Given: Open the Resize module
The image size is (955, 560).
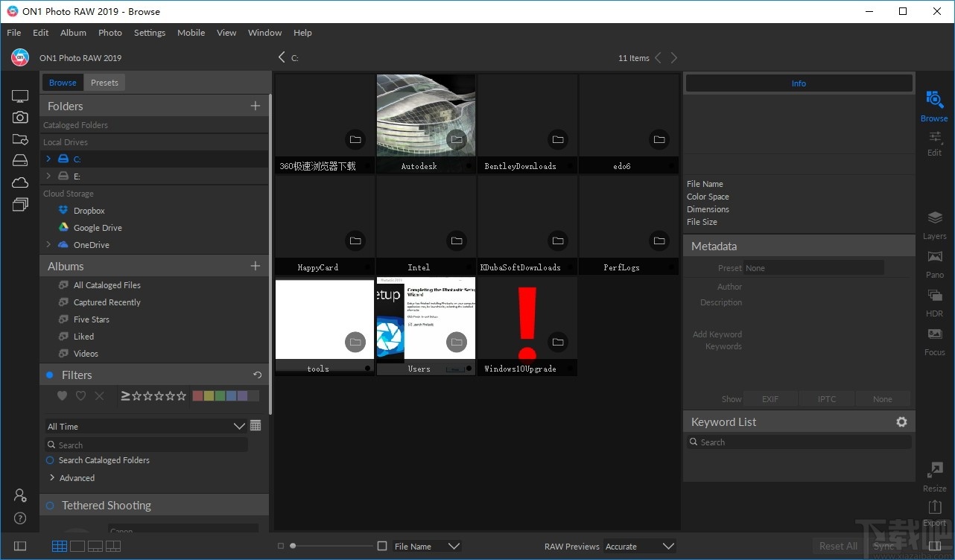Looking at the screenshot, I should [934, 477].
